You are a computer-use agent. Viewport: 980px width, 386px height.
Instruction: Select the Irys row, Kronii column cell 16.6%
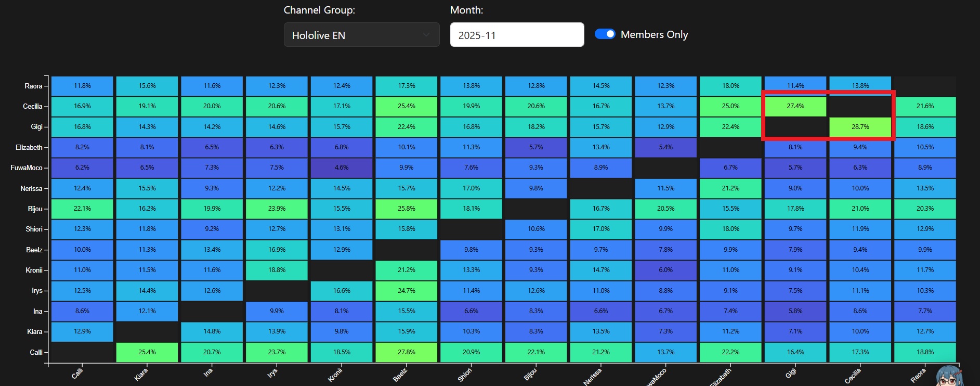pos(342,291)
